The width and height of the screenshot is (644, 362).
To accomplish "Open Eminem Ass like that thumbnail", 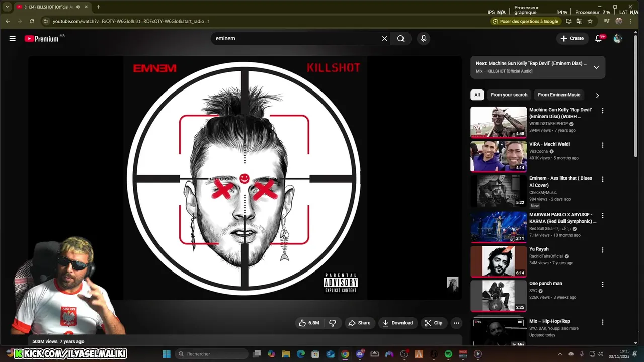I will [499, 191].
